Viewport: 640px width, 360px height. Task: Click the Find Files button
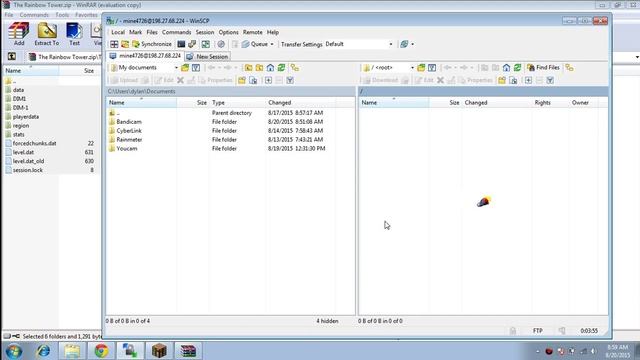coord(543,68)
